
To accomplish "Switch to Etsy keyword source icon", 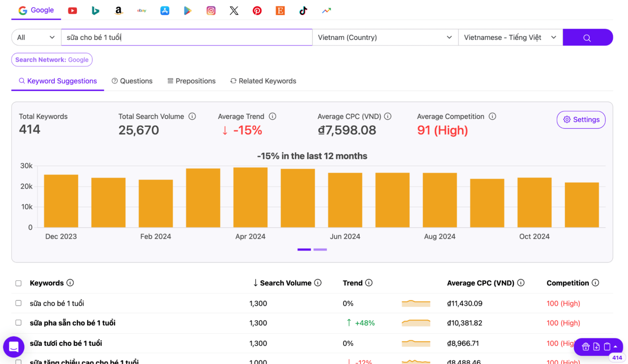I will click(280, 11).
